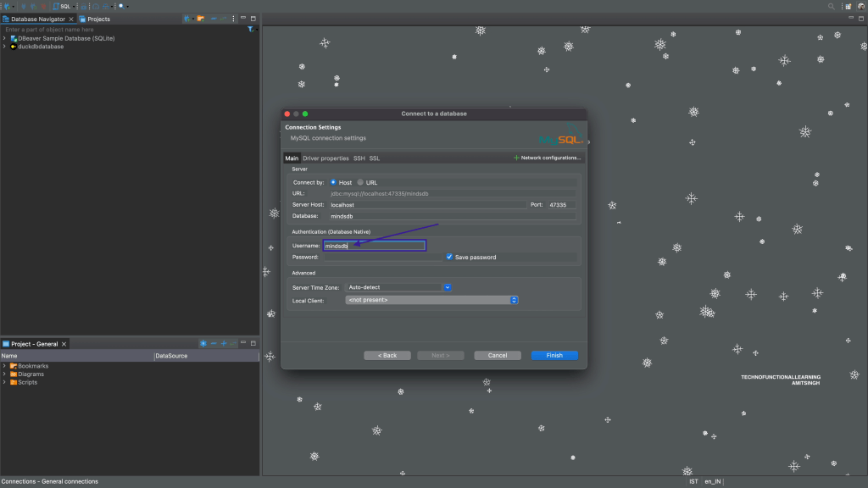Click new folder icon in Database Navigator

point(201,19)
